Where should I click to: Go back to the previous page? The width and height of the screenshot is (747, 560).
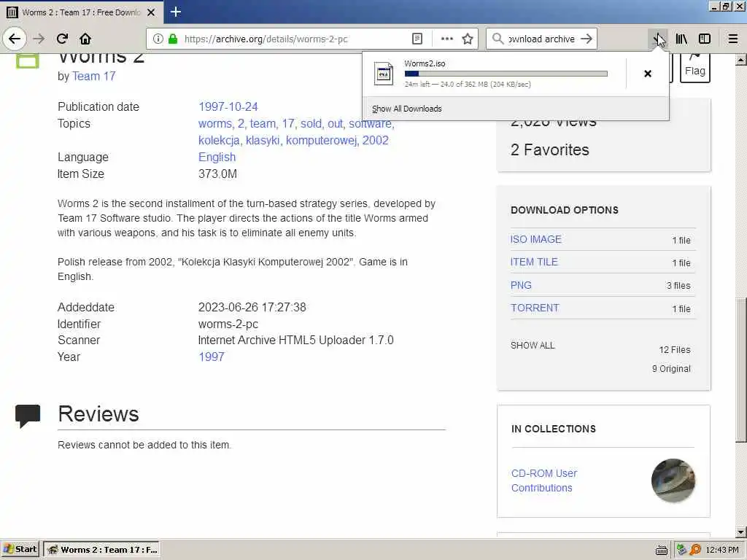pos(15,39)
